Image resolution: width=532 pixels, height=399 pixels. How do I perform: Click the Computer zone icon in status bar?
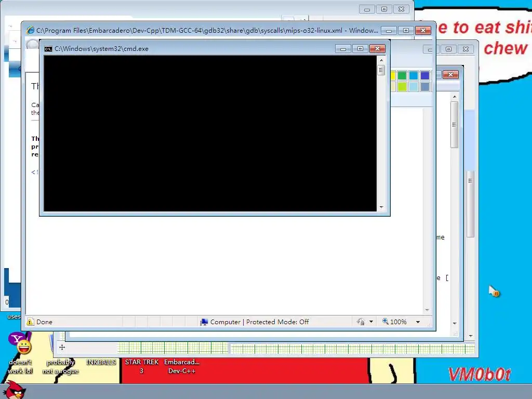pos(204,322)
